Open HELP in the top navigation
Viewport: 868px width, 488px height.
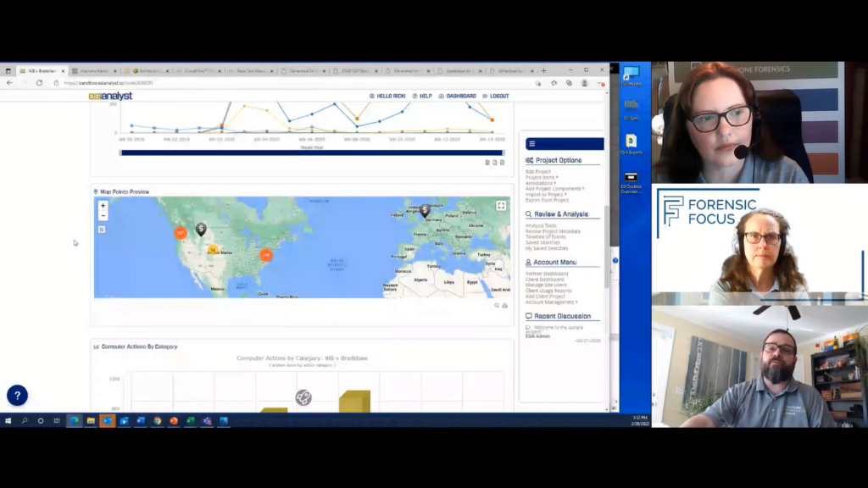click(422, 97)
